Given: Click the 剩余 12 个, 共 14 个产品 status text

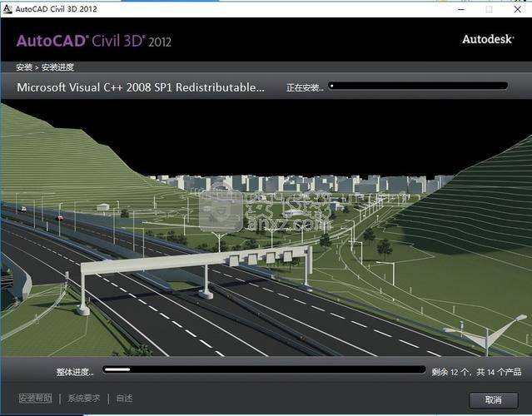Looking at the screenshot, I should [476, 372].
